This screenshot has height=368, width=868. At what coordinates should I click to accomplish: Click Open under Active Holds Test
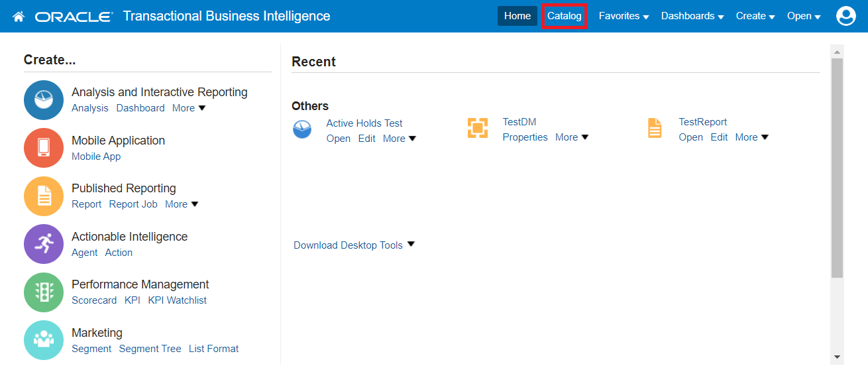339,139
